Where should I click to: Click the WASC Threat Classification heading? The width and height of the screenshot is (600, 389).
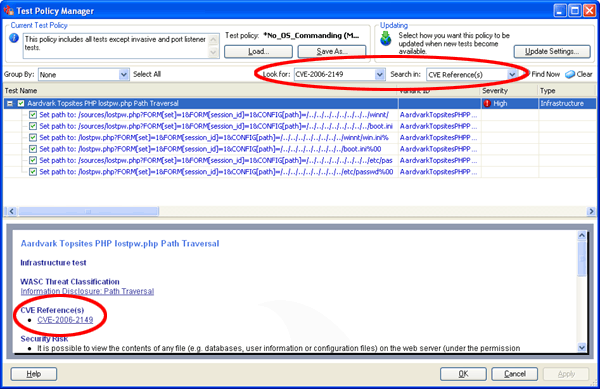click(x=70, y=282)
